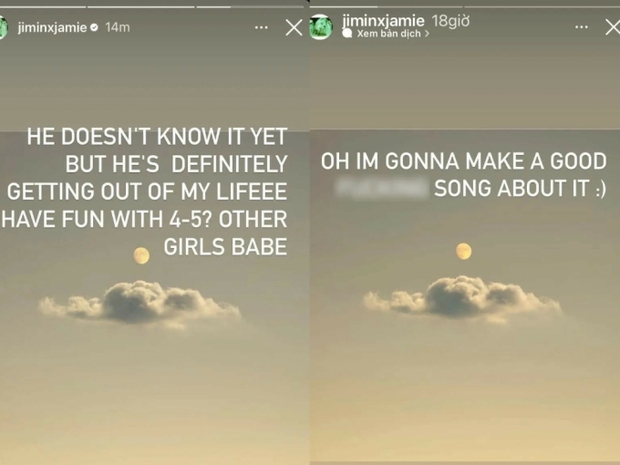The width and height of the screenshot is (620, 465).
Task: Expand translation via chevron after Xem bản dịch
Action: click(427, 34)
